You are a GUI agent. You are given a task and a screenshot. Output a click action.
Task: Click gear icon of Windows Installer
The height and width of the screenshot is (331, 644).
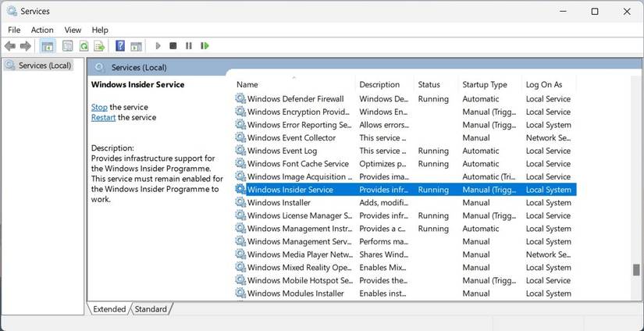pyautogui.click(x=240, y=202)
